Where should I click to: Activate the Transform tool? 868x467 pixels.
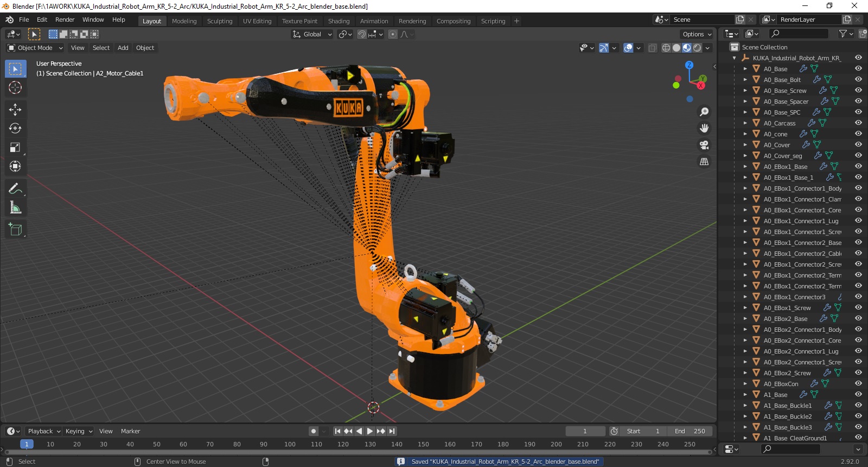click(15, 166)
